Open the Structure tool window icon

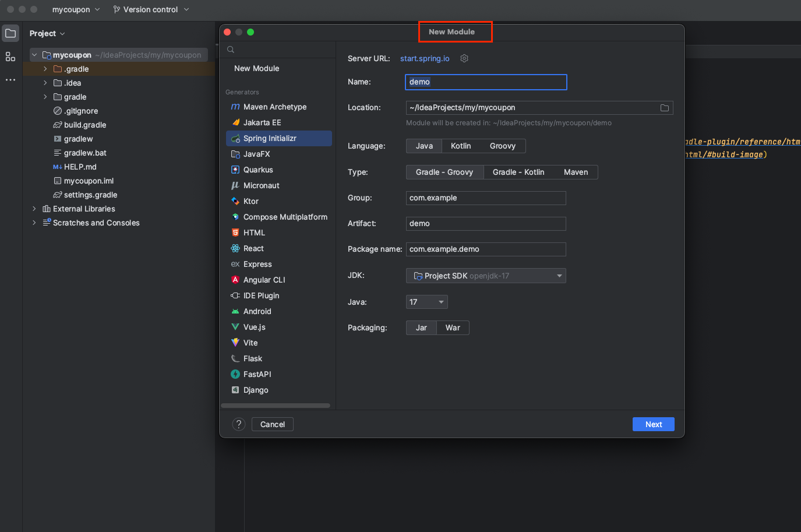pyautogui.click(x=10, y=57)
